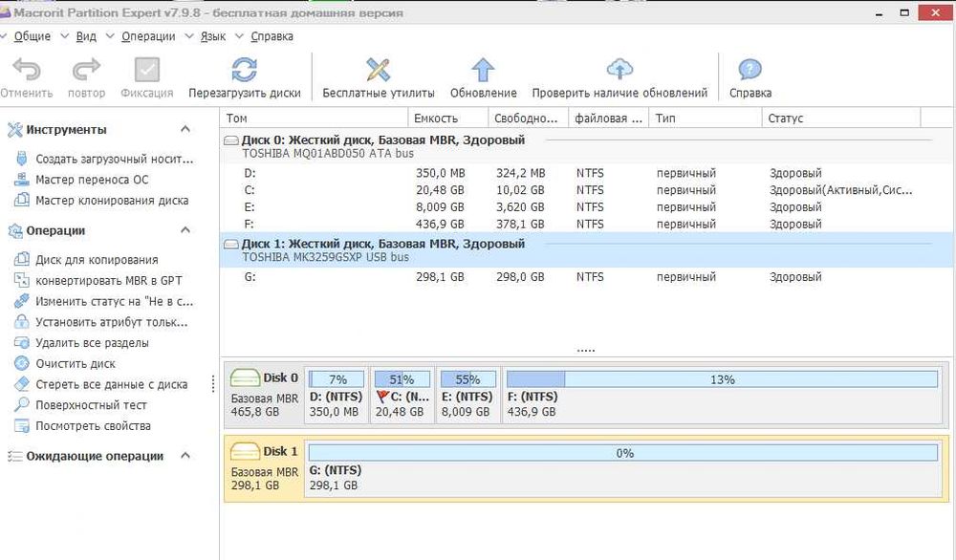The height and width of the screenshot is (560, 956).
Task: Click the Посмотреть свойства icon
Action: pyautogui.click(x=21, y=425)
